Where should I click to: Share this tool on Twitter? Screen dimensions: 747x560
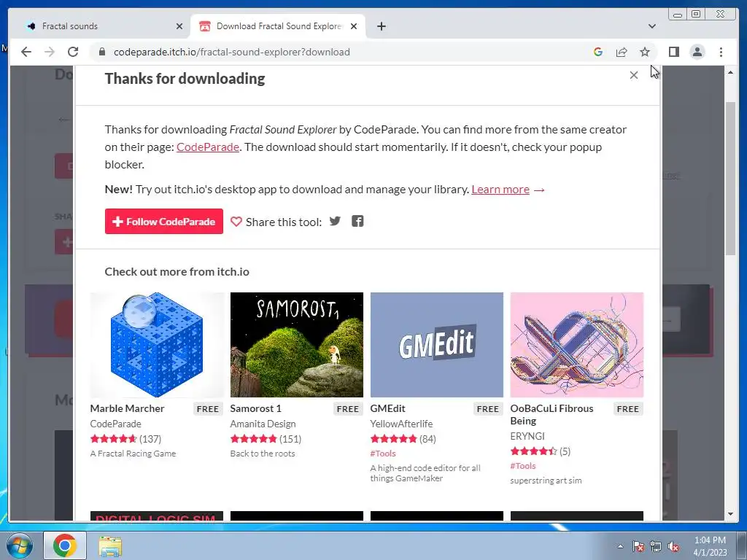(335, 221)
